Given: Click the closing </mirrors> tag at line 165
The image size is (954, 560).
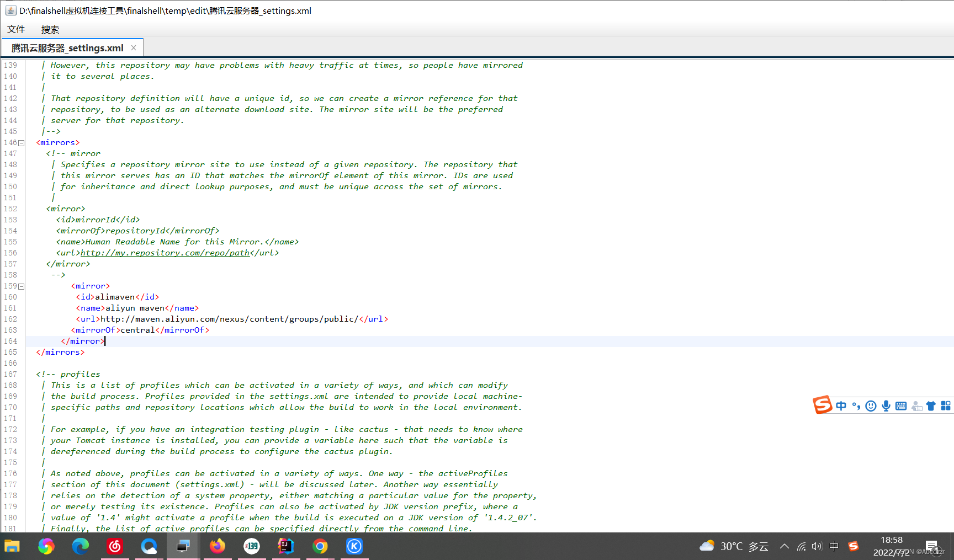Looking at the screenshot, I should coord(60,352).
